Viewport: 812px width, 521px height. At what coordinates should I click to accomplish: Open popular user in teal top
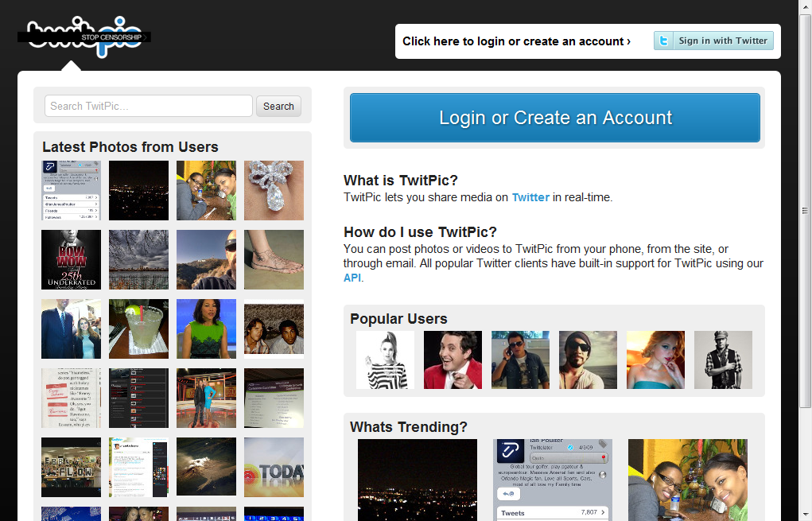point(655,360)
